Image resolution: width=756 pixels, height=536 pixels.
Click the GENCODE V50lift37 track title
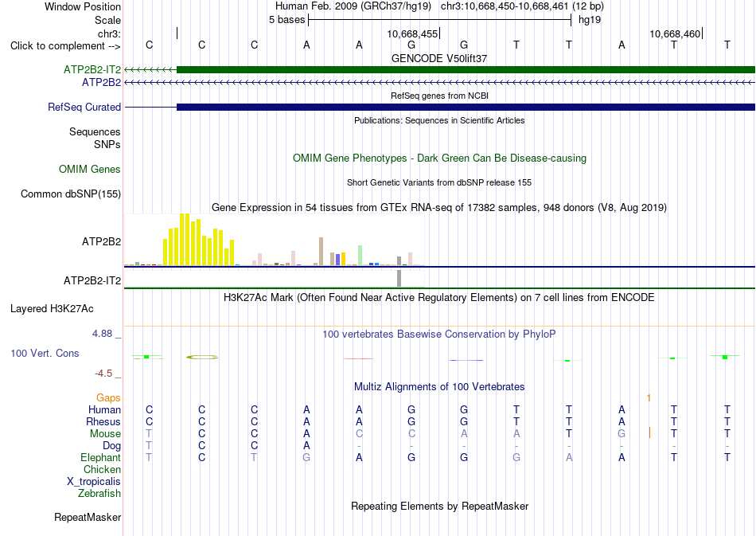(439, 58)
